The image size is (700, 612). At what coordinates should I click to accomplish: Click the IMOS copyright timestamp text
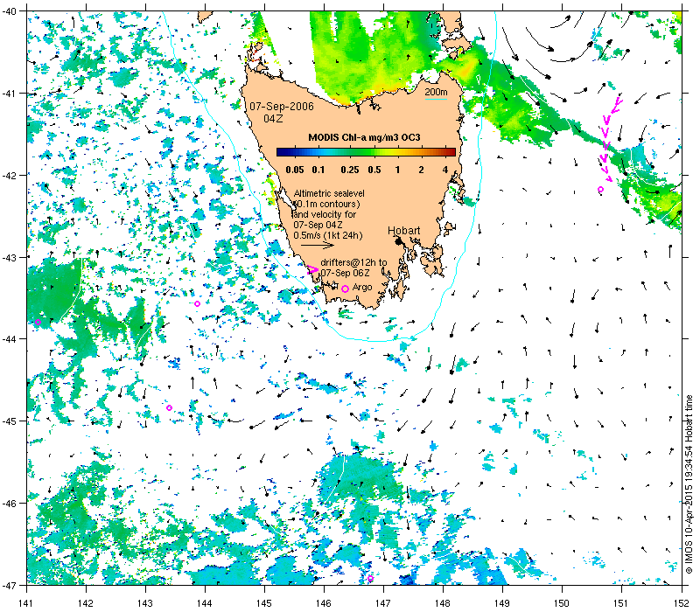coord(689,484)
